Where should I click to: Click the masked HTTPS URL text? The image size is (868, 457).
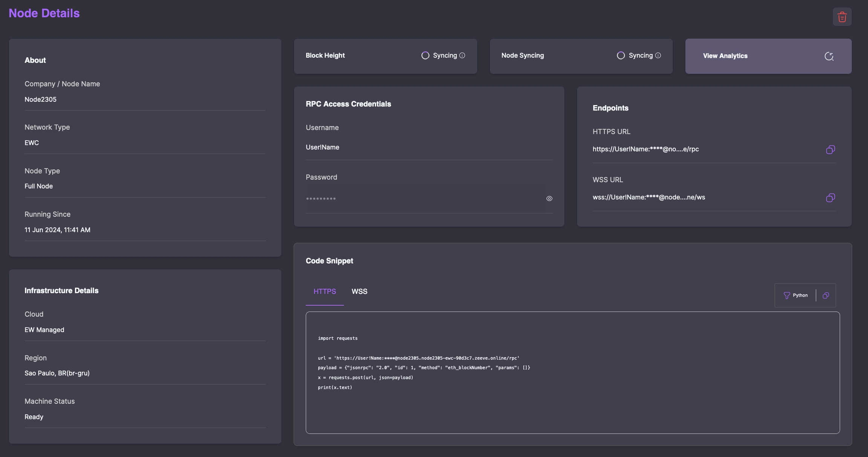645,149
